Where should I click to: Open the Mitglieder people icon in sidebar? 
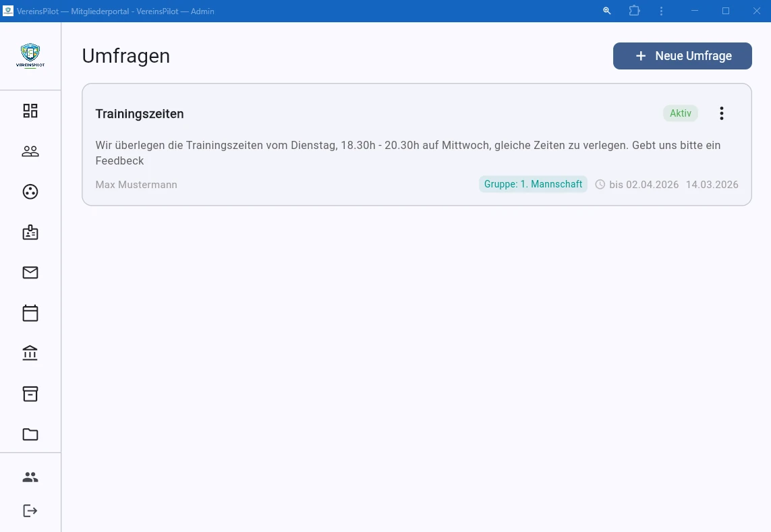[30, 151]
